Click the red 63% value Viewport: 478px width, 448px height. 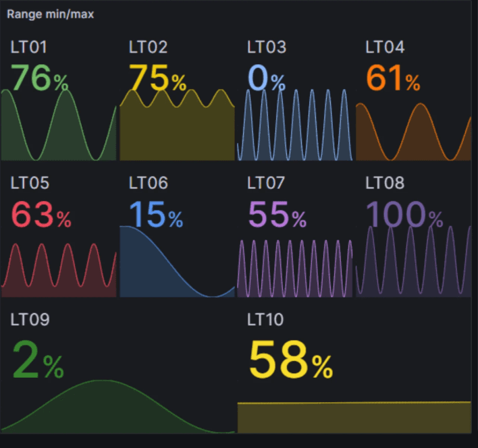point(41,214)
